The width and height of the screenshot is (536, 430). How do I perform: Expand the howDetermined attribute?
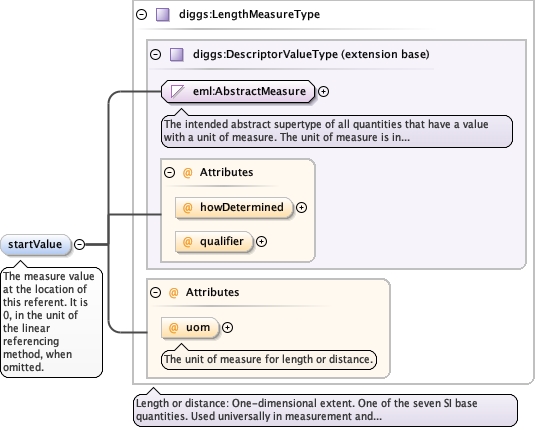click(x=301, y=207)
